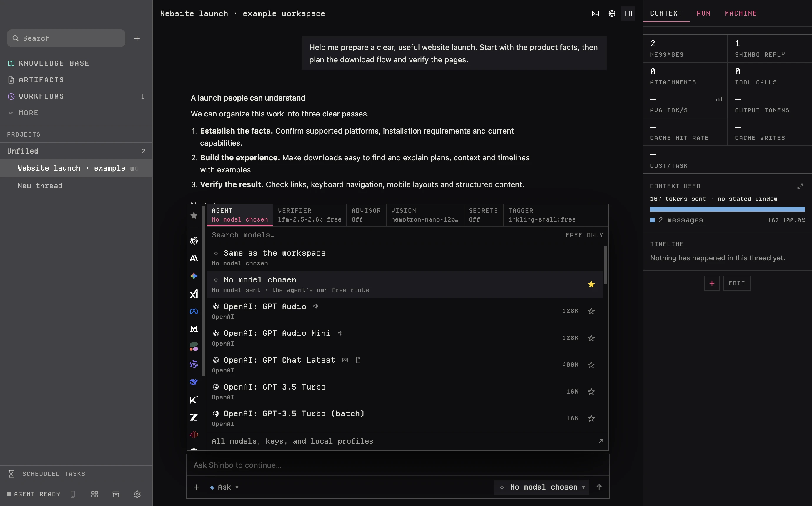The height and width of the screenshot is (506, 812).
Task: Open the terminal panel icon in header
Action: click(595, 14)
